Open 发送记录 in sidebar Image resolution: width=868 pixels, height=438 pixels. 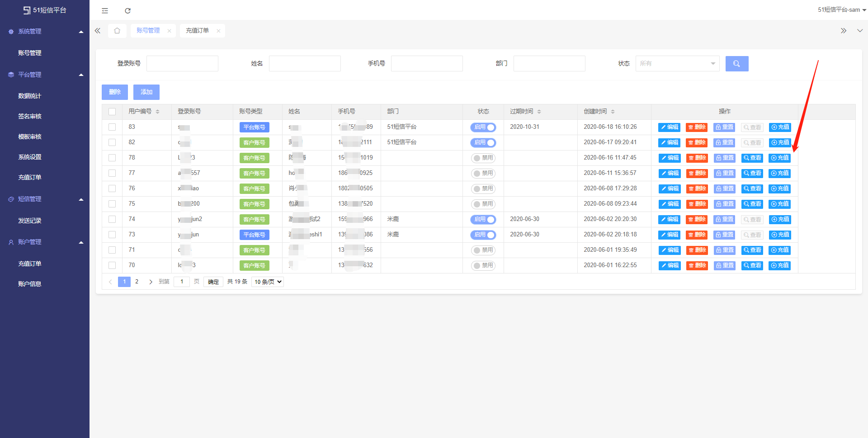click(30, 221)
